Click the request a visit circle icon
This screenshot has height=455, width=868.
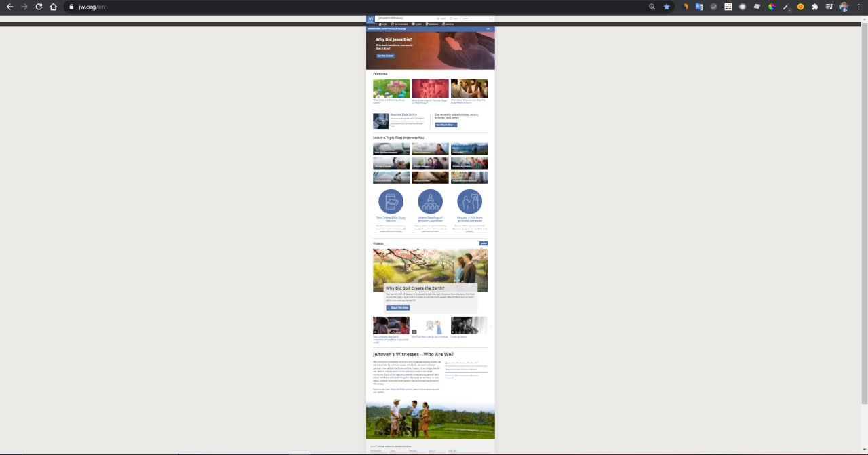[x=469, y=201]
